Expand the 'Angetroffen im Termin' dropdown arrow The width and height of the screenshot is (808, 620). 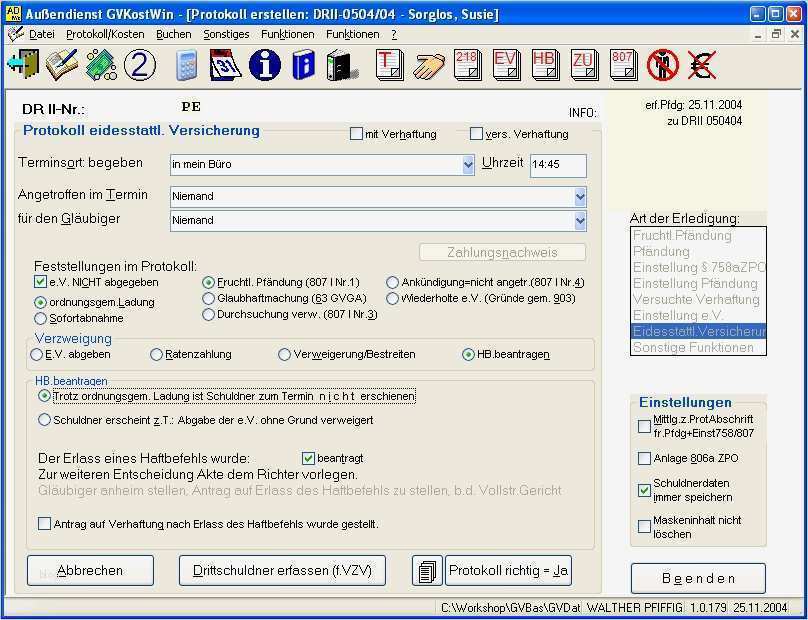(580, 196)
